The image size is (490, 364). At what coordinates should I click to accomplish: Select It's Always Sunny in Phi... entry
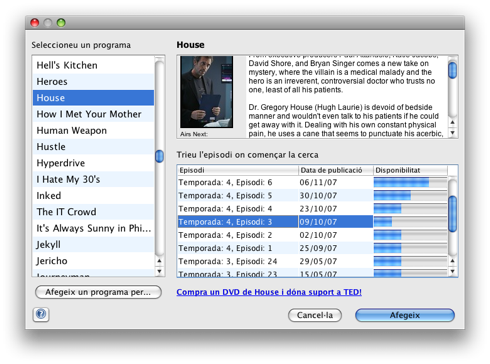93,228
